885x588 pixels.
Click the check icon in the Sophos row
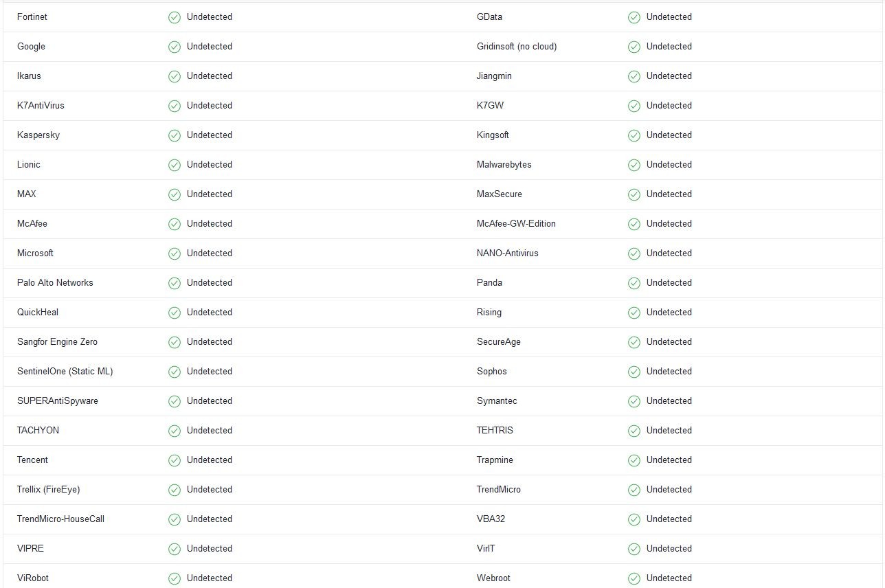tap(634, 372)
